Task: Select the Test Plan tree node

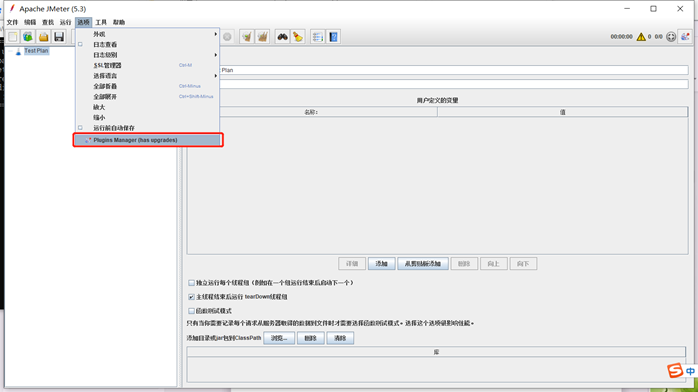Action: pyautogui.click(x=36, y=51)
